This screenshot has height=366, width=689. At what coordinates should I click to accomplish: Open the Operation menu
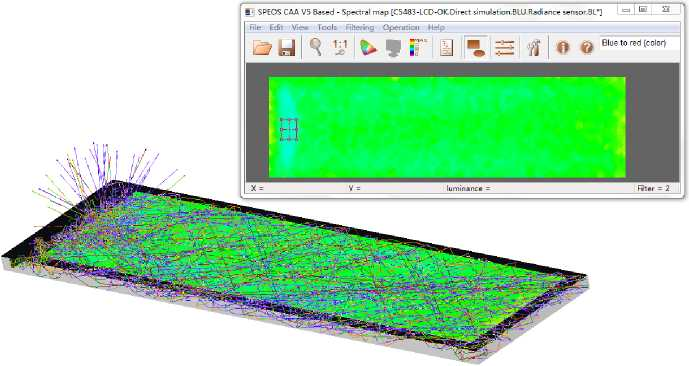(401, 27)
